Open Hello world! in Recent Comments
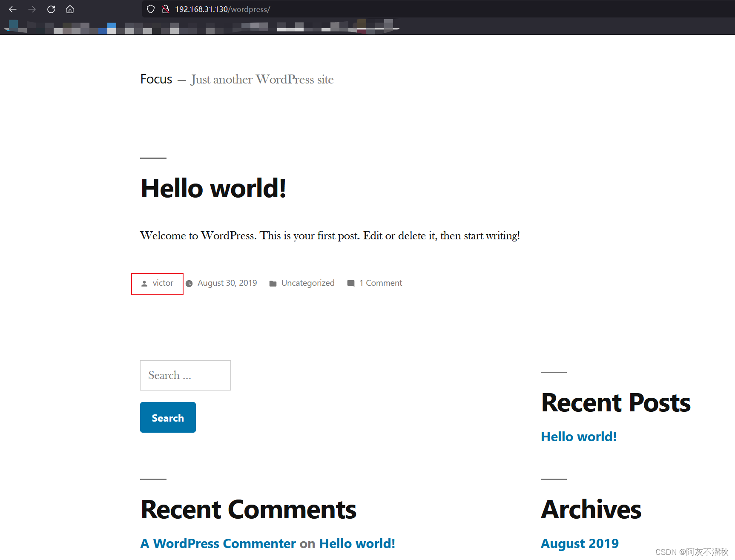735x560 pixels. tap(357, 543)
